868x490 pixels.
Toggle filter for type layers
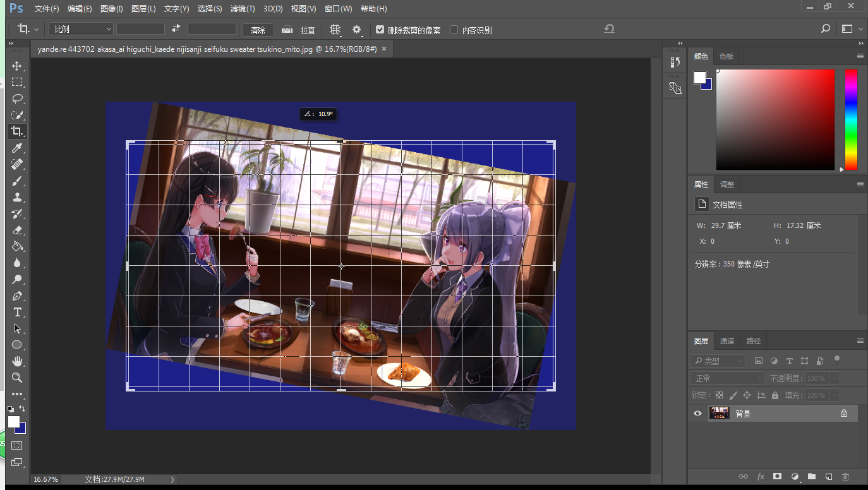[789, 361]
